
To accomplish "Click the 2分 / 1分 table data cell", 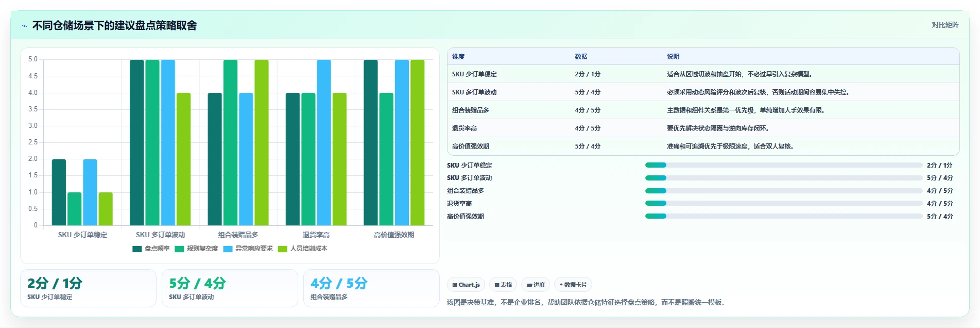I will click(x=588, y=74).
